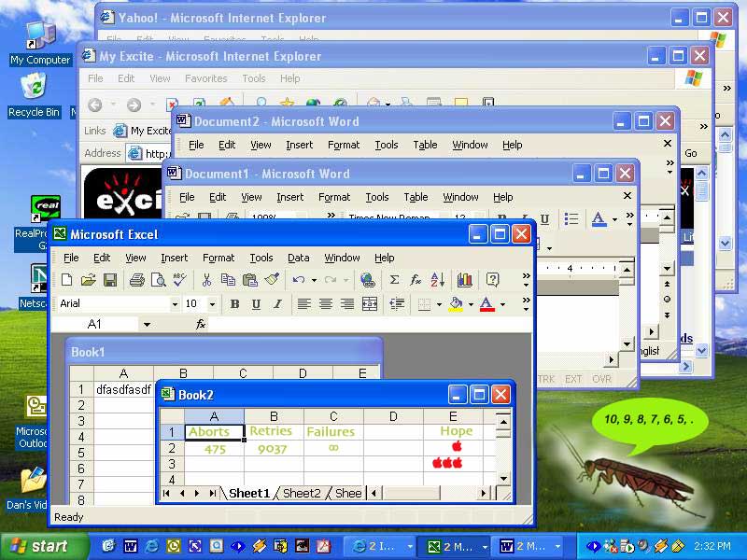Open Print Preview in Excel toolbar
The image size is (747, 560).
click(158, 280)
